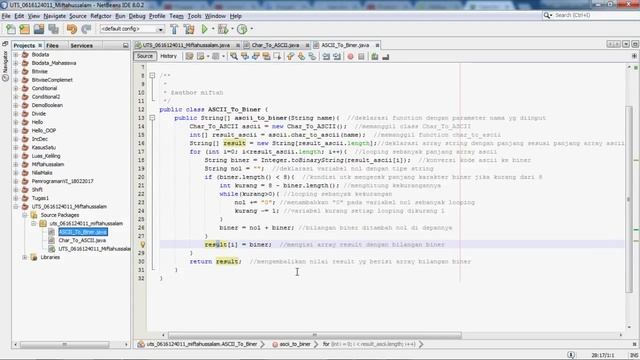Select the Luas_Keliling project
The image size is (640, 360).
[46, 156]
